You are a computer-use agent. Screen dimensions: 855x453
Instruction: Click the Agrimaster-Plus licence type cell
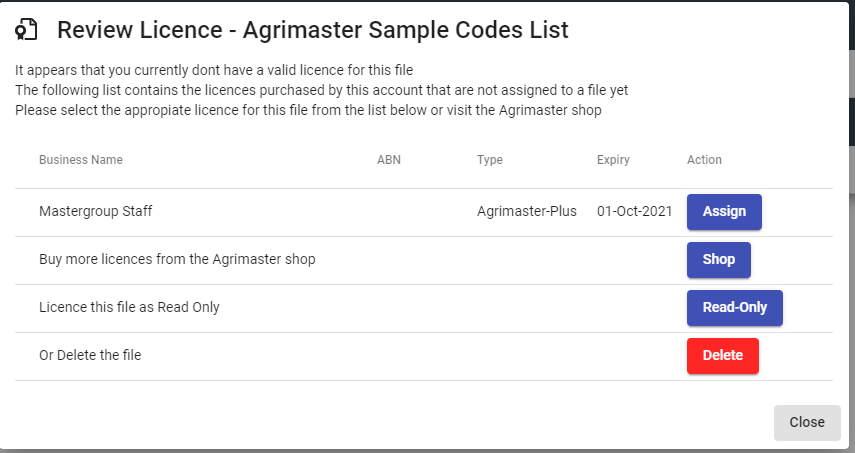pyautogui.click(x=527, y=211)
